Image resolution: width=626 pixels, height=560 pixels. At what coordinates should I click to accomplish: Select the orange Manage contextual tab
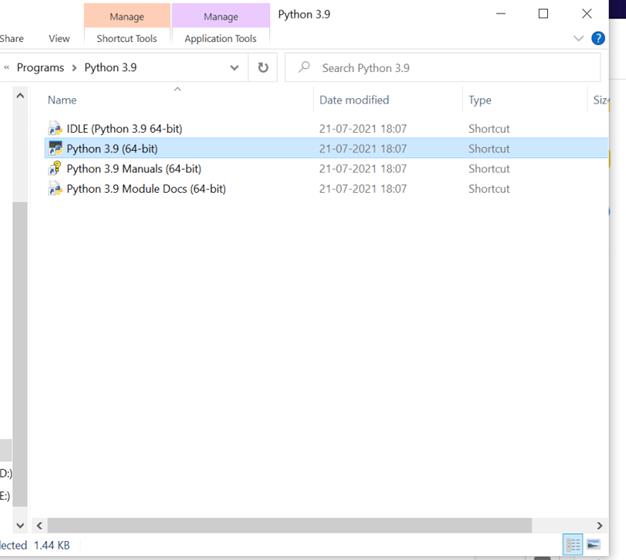[127, 16]
